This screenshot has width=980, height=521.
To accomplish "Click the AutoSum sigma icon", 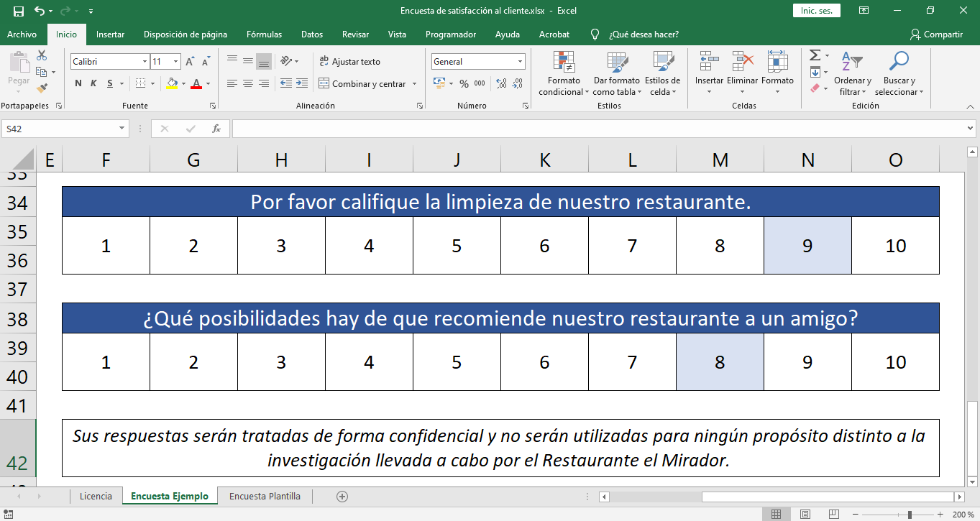I will click(815, 55).
